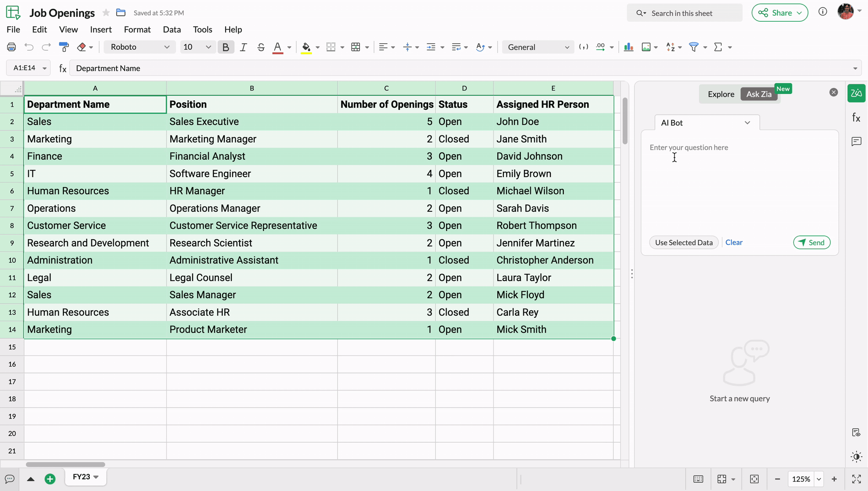The height and width of the screenshot is (491, 868).
Task: Open the filter funnel tool
Action: click(x=694, y=47)
